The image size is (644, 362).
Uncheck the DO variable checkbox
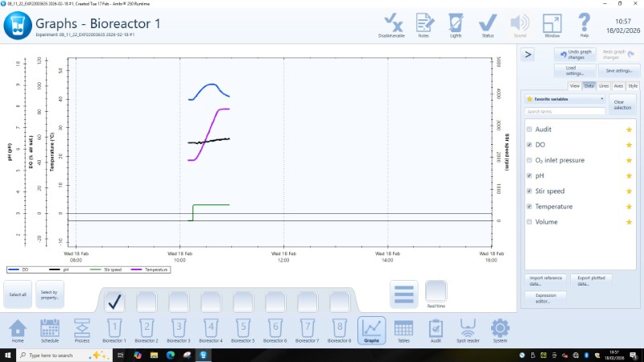coord(529,145)
